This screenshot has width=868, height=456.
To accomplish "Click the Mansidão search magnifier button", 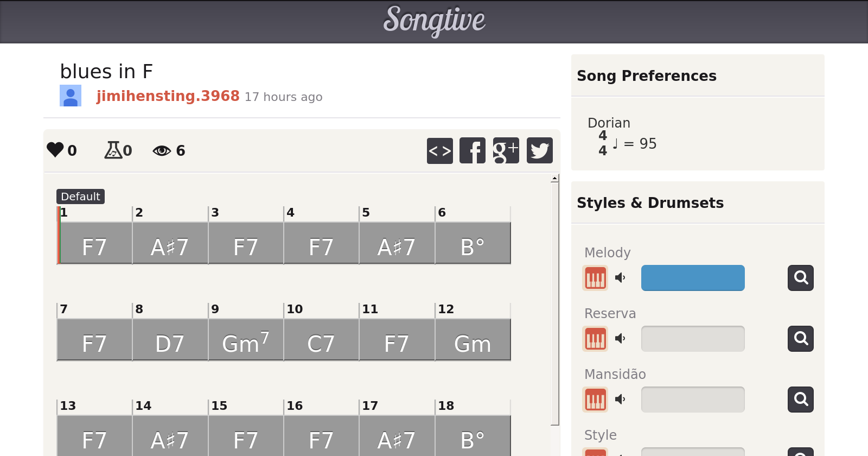I will point(800,400).
